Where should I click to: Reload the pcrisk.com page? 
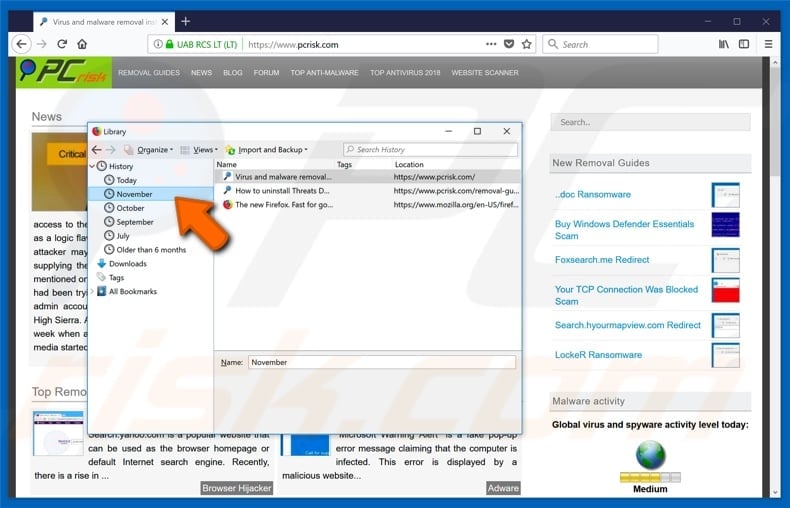62,44
